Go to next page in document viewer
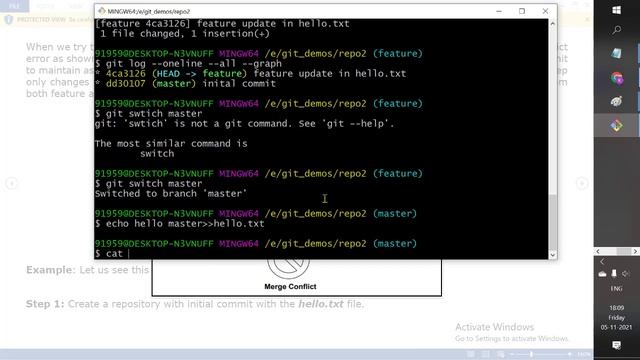This screenshot has width=640, height=360. click(x=582, y=183)
